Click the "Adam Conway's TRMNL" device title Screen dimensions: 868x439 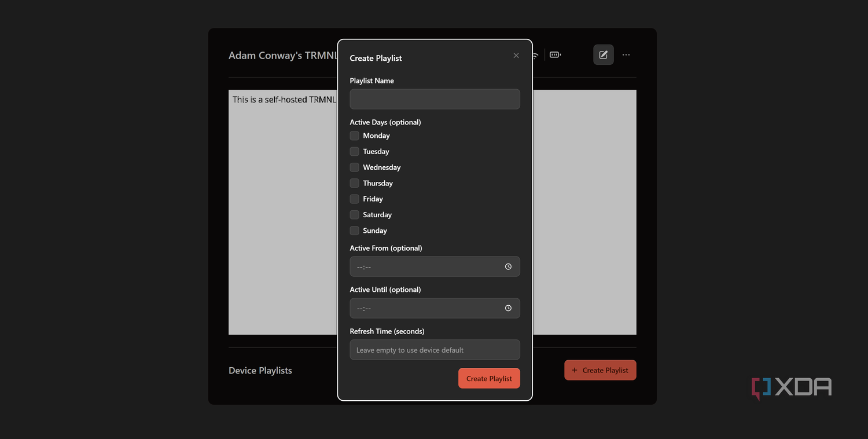(x=283, y=56)
